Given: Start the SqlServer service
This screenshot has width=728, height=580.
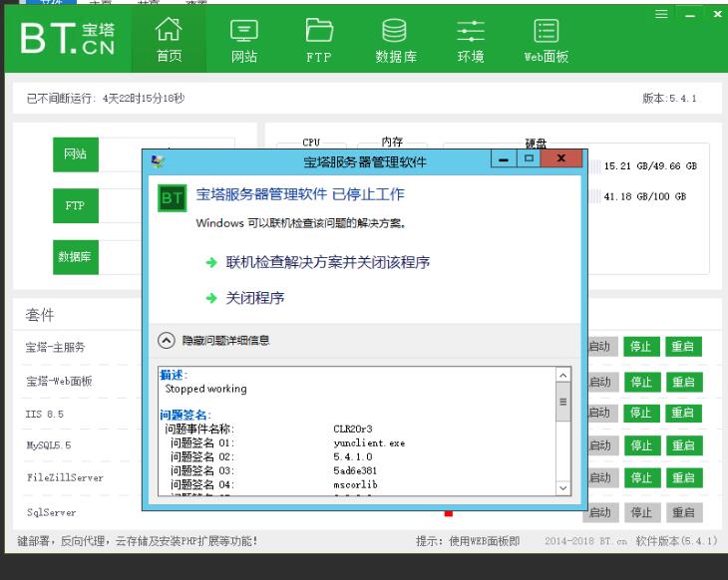Looking at the screenshot, I should (600, 512).
